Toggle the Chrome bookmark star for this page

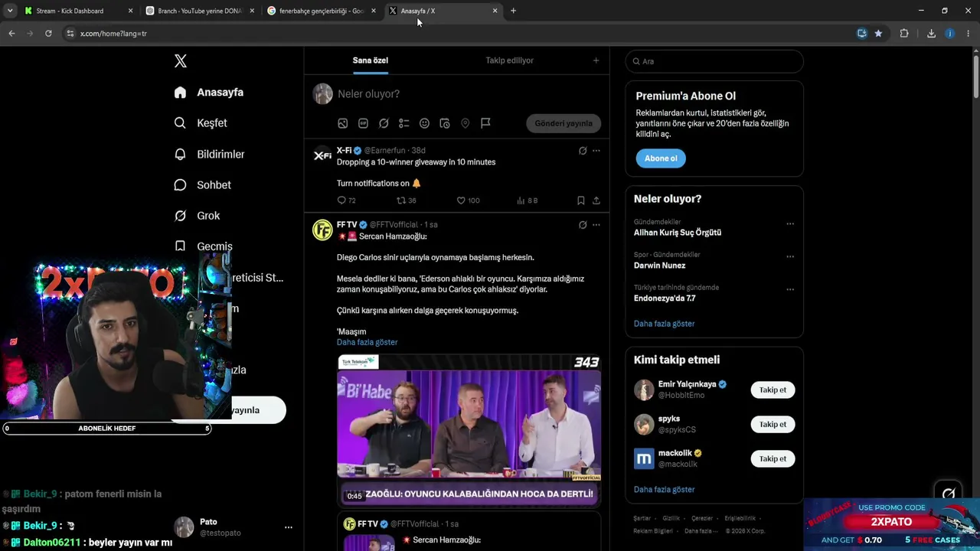878,34
